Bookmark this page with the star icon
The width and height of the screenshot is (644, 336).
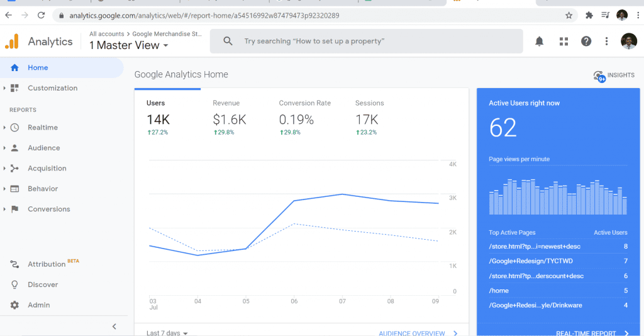[569, 16]
